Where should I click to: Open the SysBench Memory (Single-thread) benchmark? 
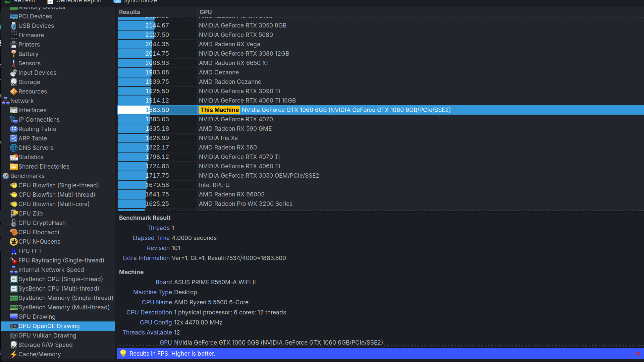65,298
